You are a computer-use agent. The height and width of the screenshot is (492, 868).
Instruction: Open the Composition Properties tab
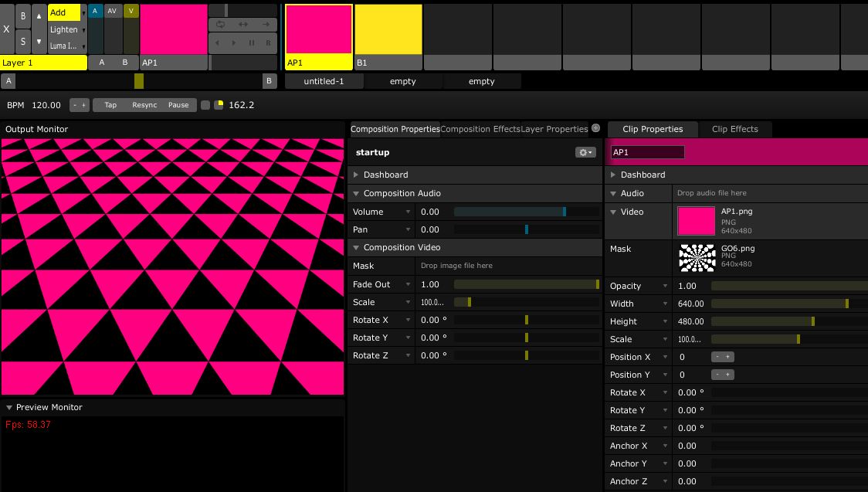[x=395, y=130]
